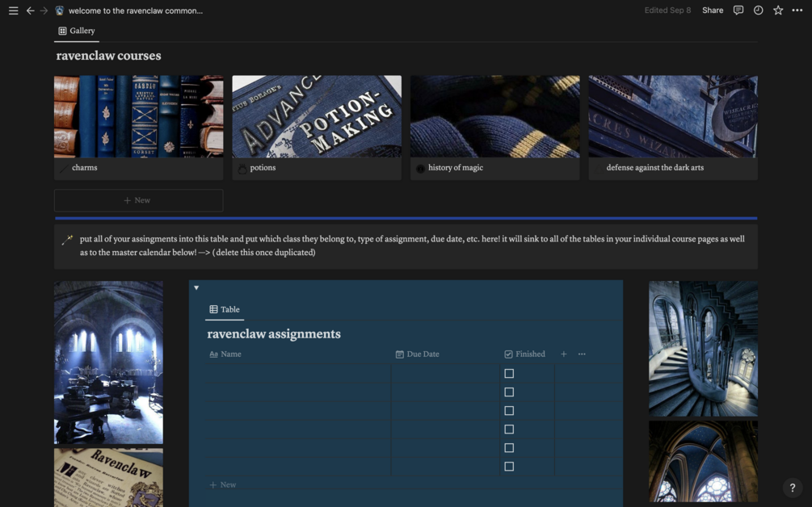Check the first Finished checkbox
This screenshot has height=507, width=812.
509,374
